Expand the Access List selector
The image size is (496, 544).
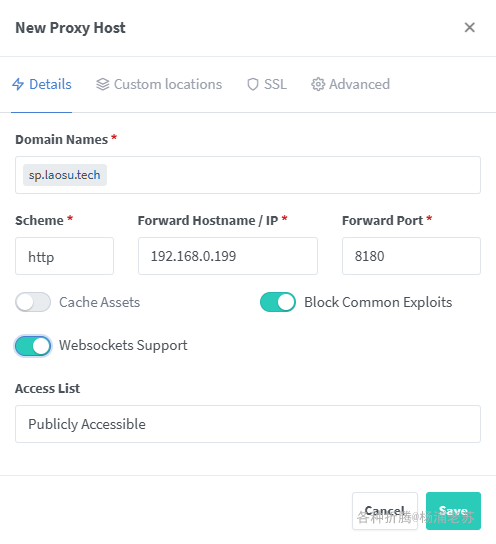(x=248, y=424)
